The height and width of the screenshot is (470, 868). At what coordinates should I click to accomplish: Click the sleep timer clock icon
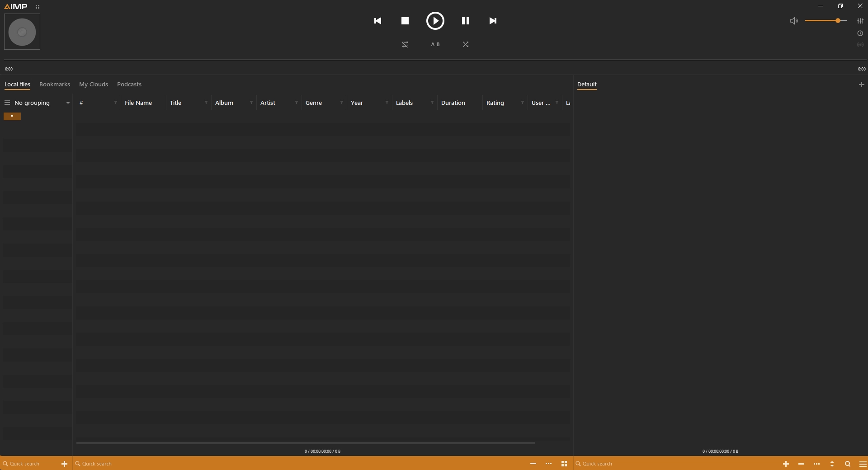[x=860, y=33]
